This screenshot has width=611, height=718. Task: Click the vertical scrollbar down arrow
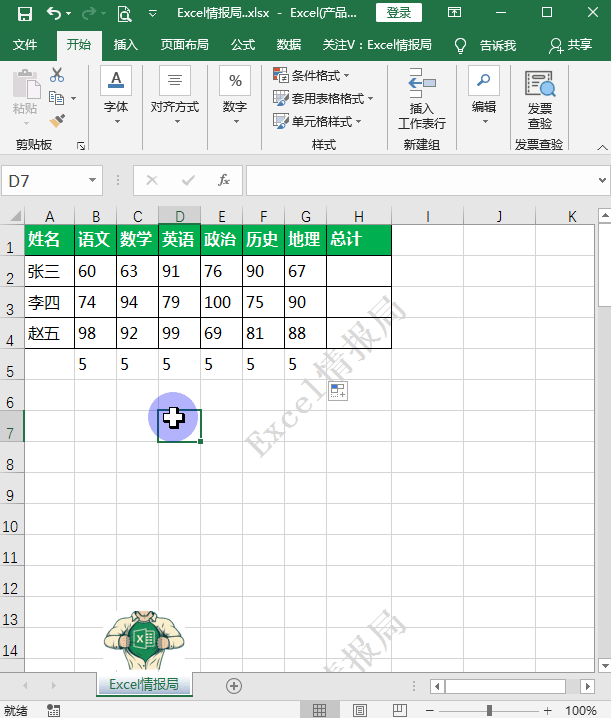click(605, 665)
